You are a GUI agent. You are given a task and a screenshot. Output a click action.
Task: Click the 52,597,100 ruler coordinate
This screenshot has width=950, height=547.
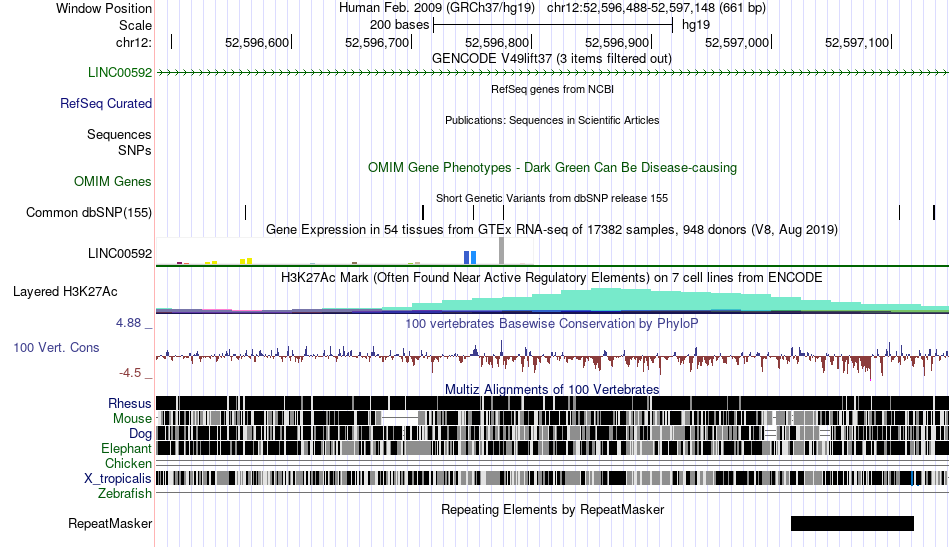coord(857,42)
